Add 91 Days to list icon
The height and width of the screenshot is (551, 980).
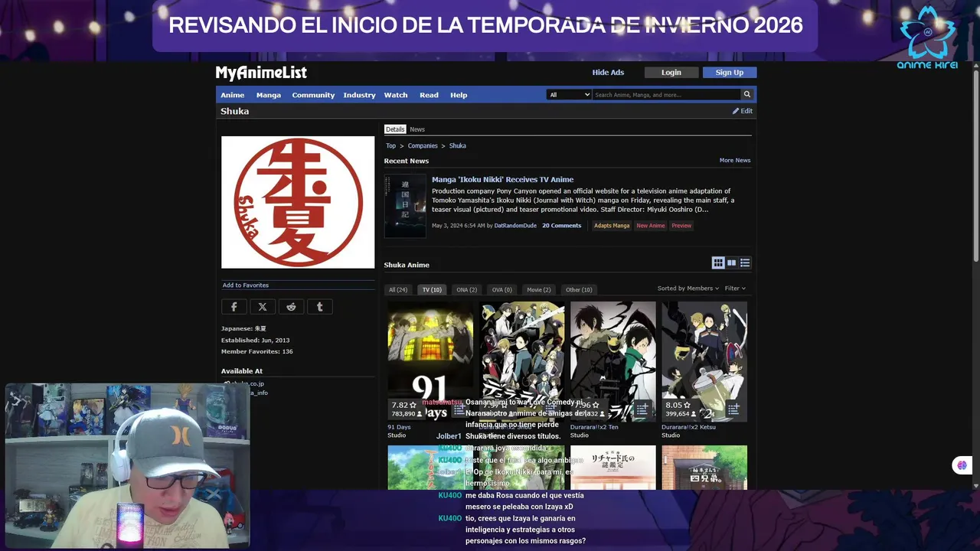459,410
